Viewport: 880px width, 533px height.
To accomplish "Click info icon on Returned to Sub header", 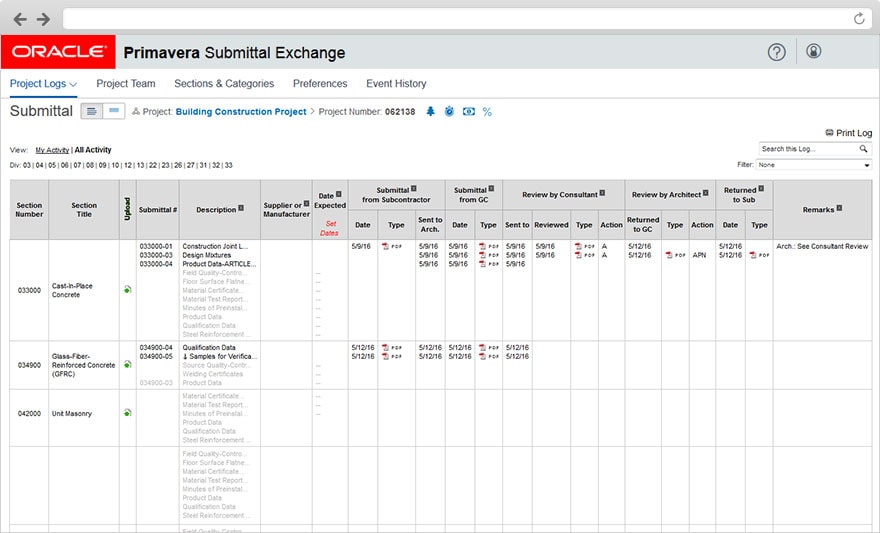I will point(761,189).
